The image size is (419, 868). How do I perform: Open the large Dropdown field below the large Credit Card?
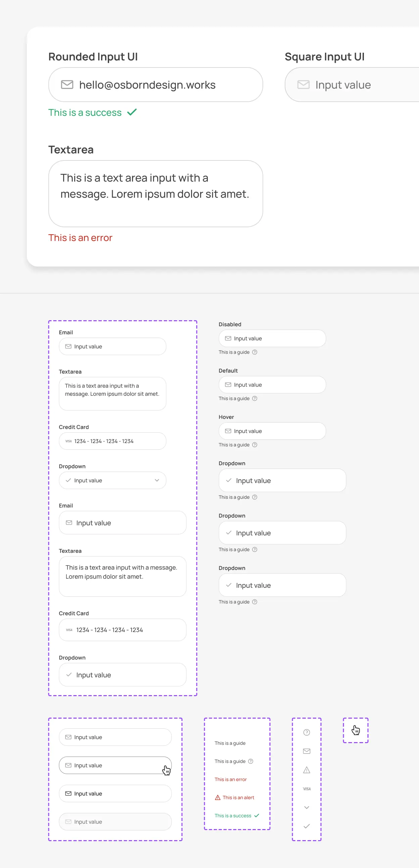click(122, 675)
